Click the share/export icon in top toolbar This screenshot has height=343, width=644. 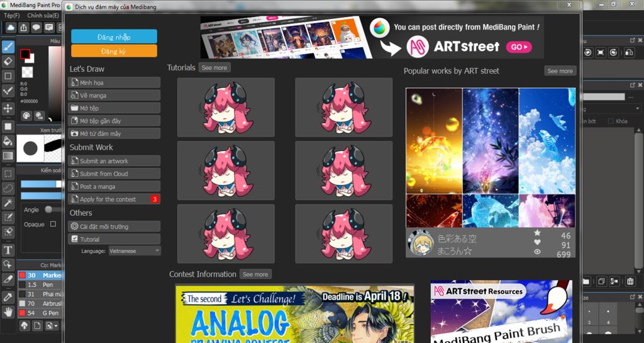click(24, 28)
